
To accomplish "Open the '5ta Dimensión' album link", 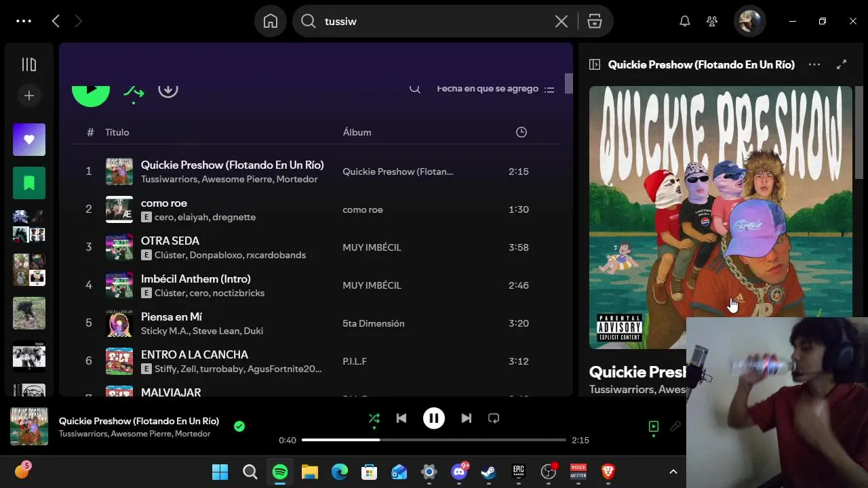I will click(374, 323).
